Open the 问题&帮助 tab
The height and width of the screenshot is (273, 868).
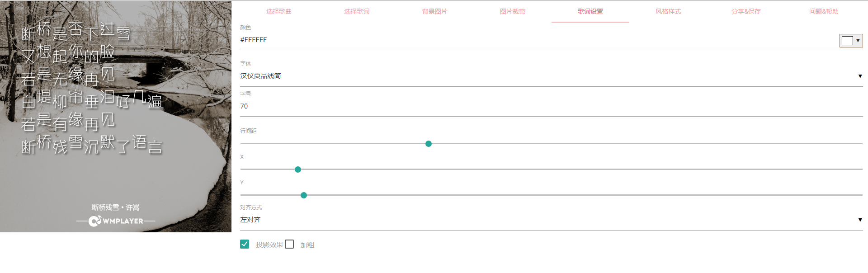(823, 11)
